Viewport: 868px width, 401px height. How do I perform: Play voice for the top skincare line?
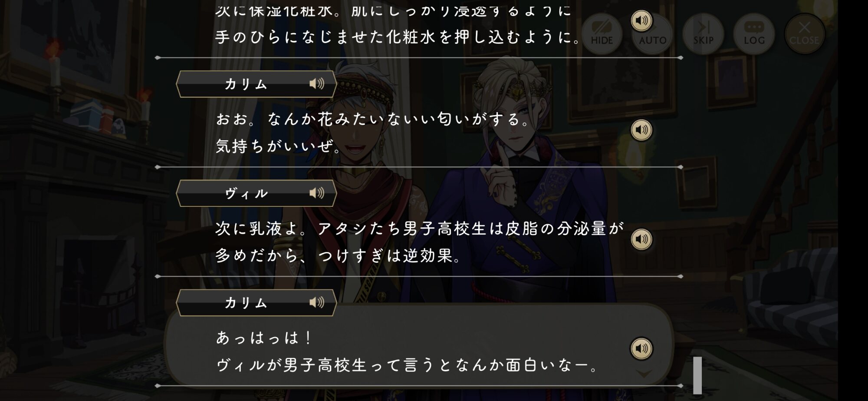[641, 21]
